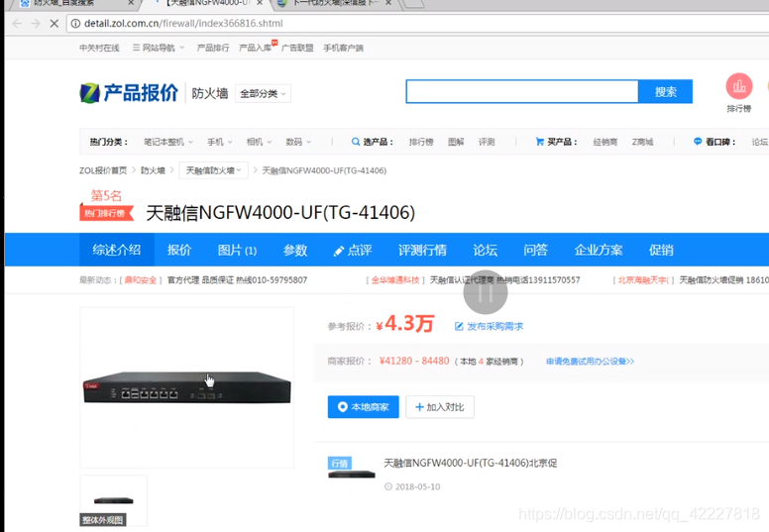Click the 加入对比 button
This screenshot has width=769, height=532.
point(440,407)
